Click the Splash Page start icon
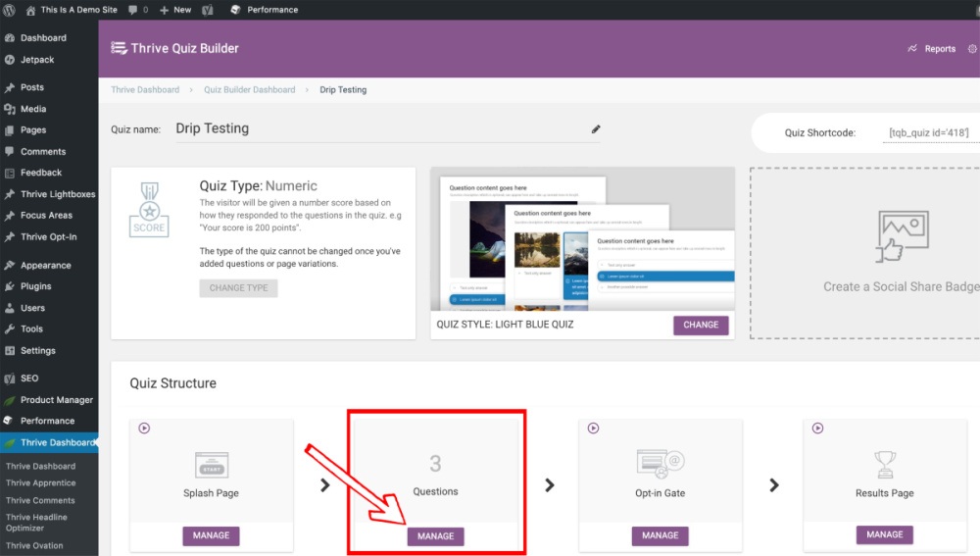The height and width of the screenshot is (556, 980). point(212,466)
